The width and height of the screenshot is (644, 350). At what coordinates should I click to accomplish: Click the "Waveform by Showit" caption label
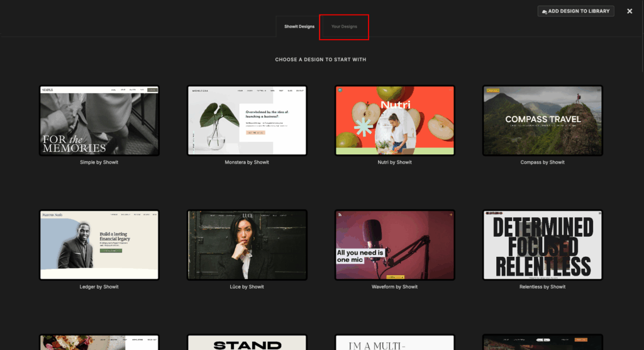coord(394,287)
